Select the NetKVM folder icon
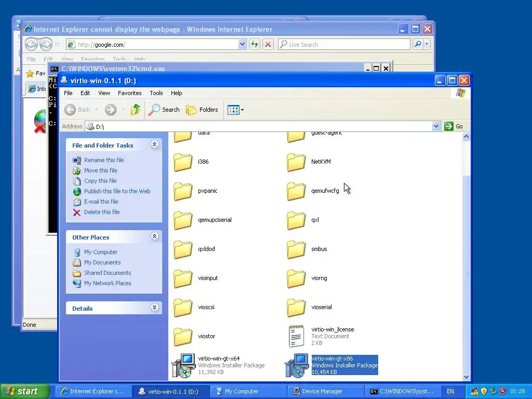Image resolution: width=532 pixels, height=399 pixels. pyautogui.click(x=296, y=162)
